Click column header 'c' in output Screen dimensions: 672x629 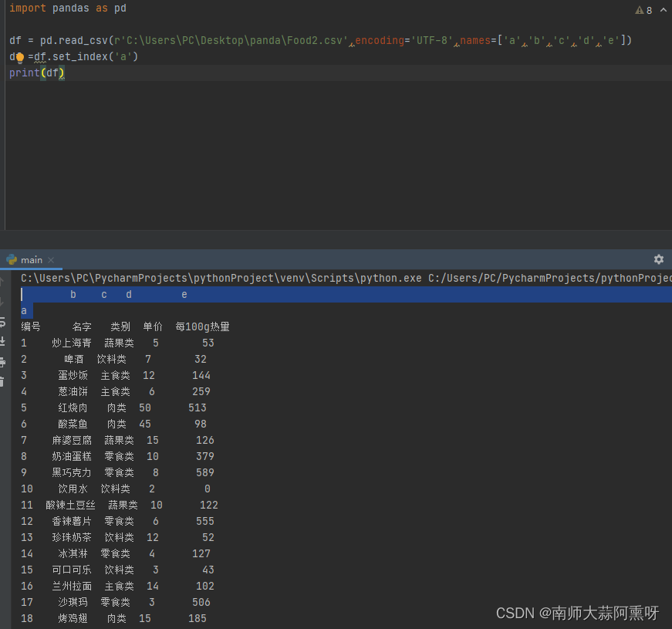click(x=104, y=295)
